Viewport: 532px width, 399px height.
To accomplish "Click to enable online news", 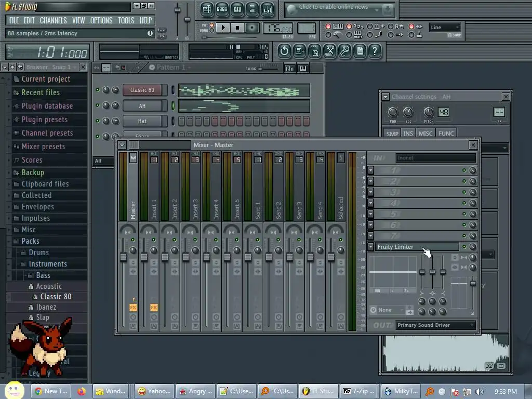I will click(x=333, y=7).
